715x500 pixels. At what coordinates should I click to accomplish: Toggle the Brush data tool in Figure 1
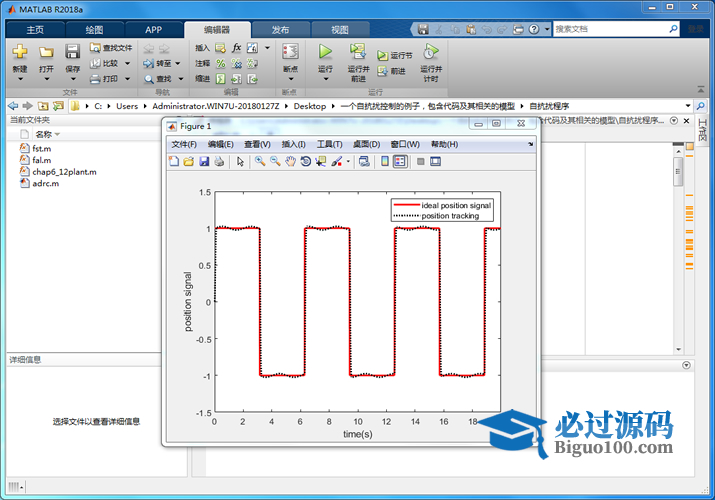point(337,161)
